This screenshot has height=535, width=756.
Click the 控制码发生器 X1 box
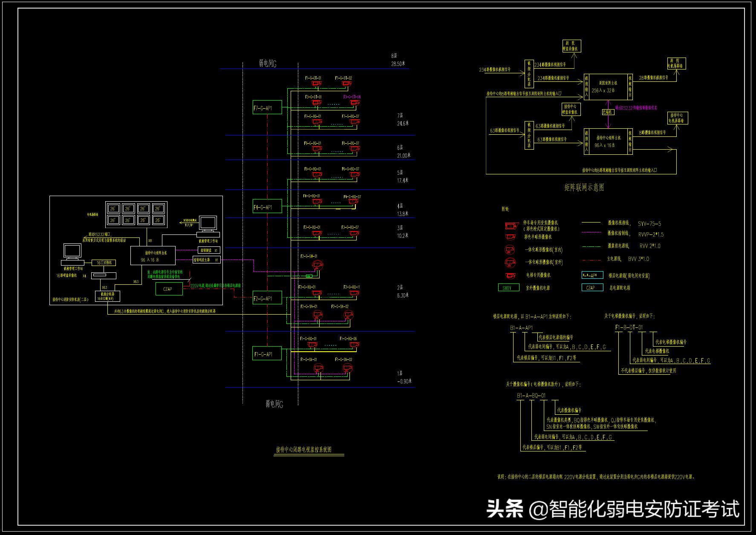click(206, 259)
